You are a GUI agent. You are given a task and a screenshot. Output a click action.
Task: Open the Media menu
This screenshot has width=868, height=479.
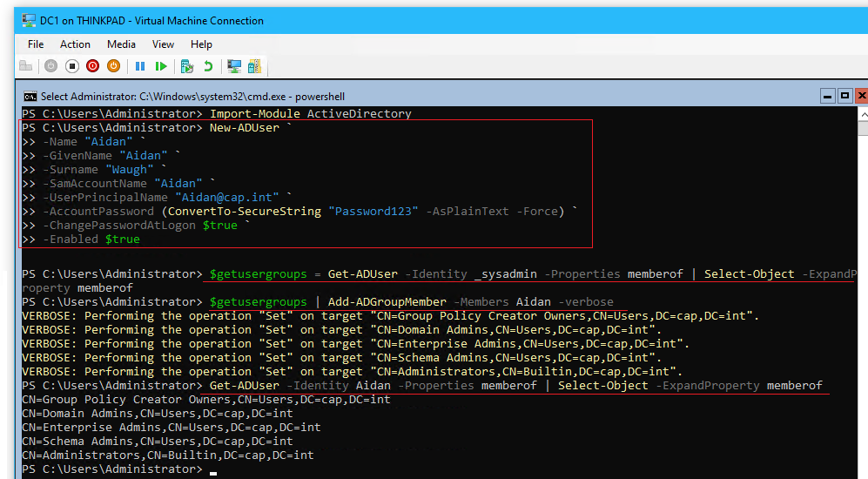[x=121, y=44]
